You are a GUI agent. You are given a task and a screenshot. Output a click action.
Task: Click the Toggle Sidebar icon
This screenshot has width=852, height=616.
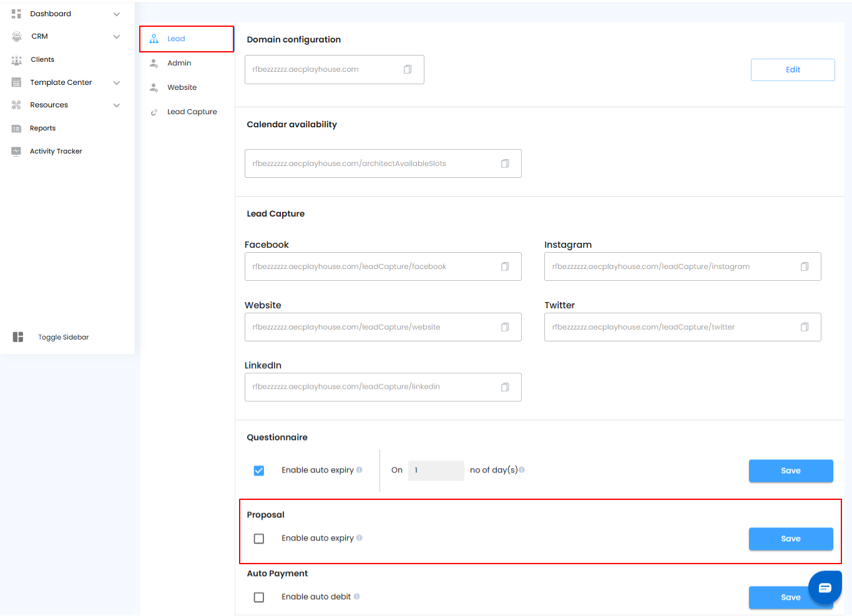pyautogui.click(x=18, y=337)
